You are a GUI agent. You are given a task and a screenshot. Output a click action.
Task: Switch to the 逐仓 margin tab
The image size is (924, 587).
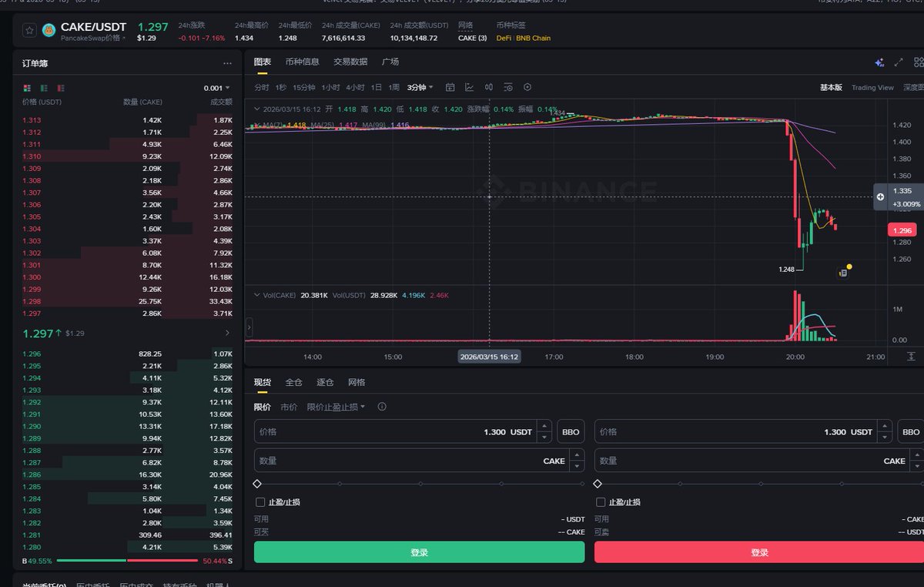[x=325, y=382]
